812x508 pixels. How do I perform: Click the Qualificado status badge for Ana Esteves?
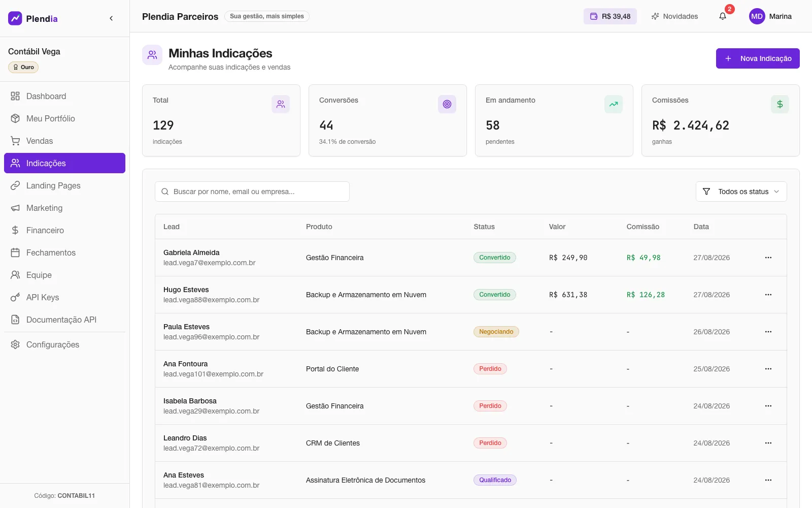495,480
